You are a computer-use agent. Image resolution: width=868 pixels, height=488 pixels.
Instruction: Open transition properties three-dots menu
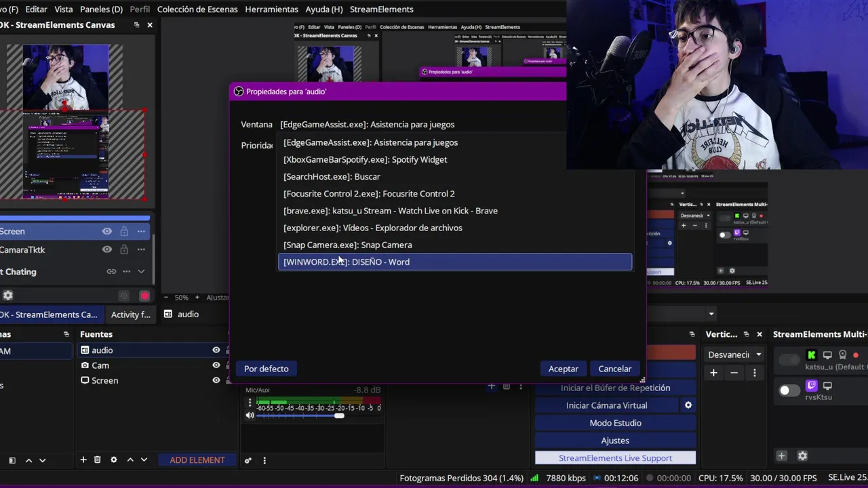click(x=754, y=373)
